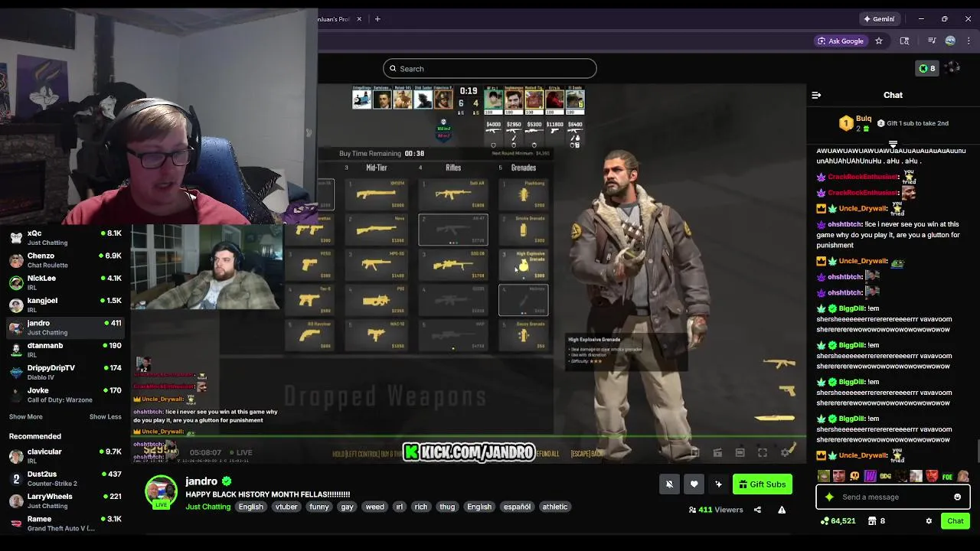This screenshot has width=980, height=551.
Task: Follow jandro with the heart button
Action: 694,484
